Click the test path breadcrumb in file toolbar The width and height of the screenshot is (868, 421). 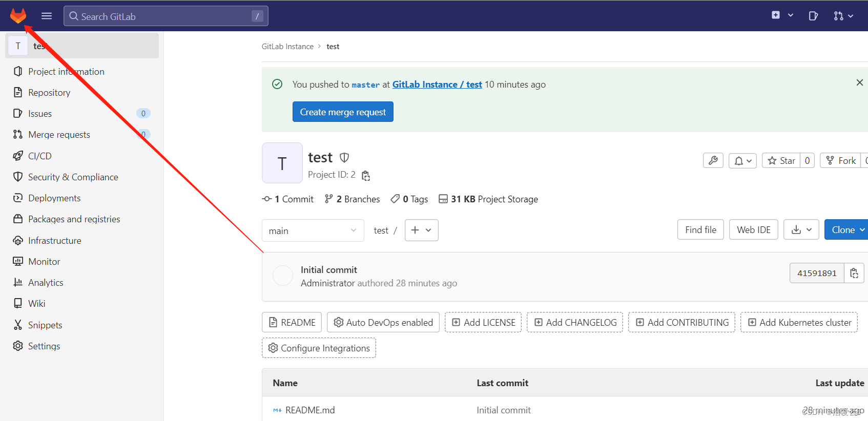click(381, 230)
